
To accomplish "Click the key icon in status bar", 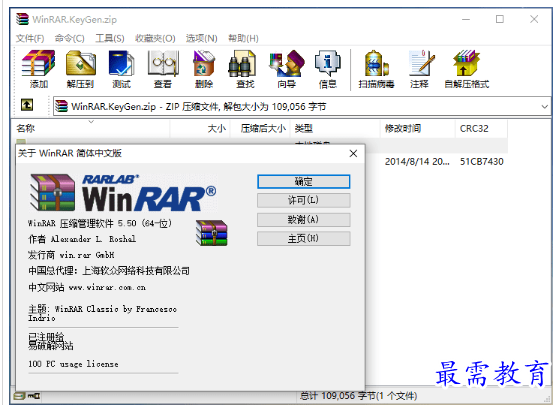I will [x=34, y=396].
